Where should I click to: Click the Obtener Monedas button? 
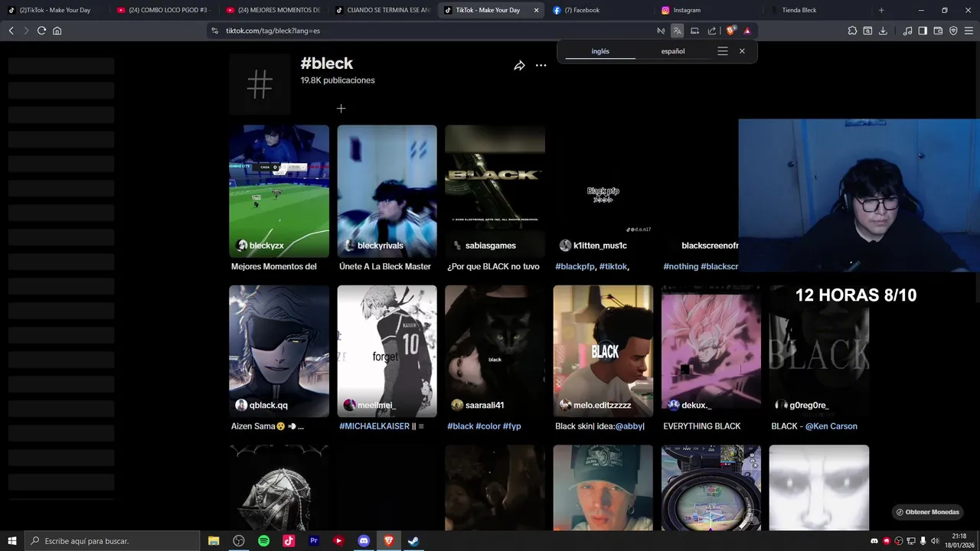(x=927, y=512)
